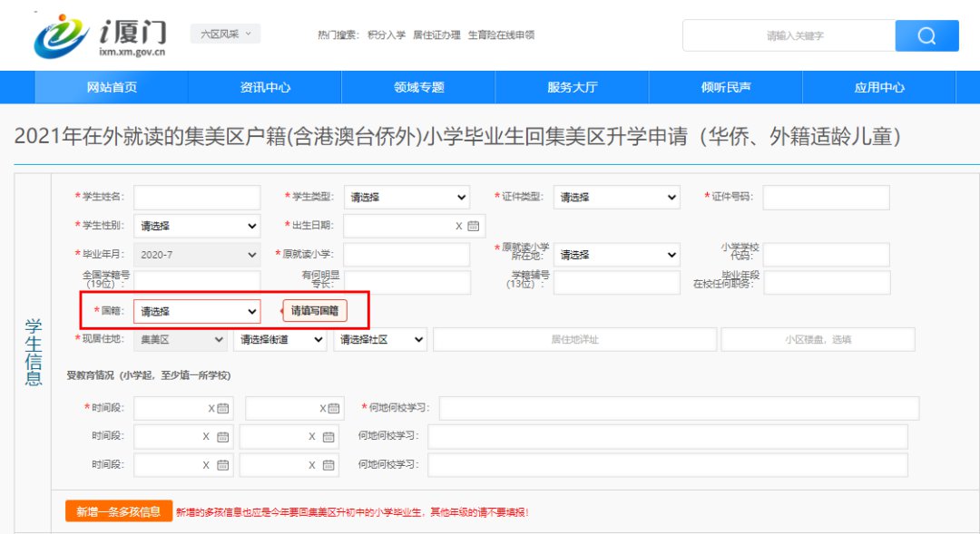Click the 积分入学 hot search link
The image size is (980, 534).
click(x=387, y=35)
